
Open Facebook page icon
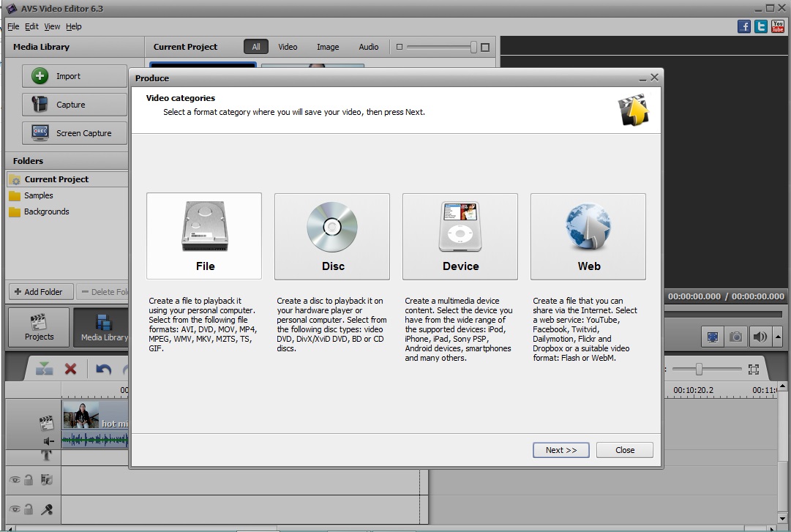744,26
